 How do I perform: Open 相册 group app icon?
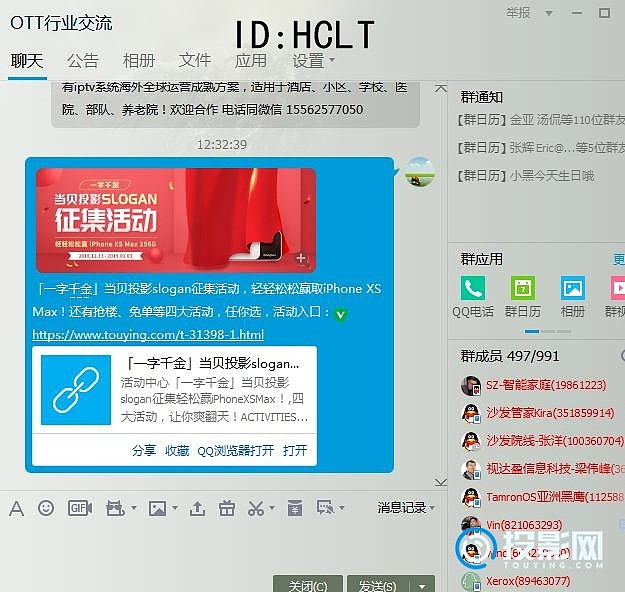(573, 288)
